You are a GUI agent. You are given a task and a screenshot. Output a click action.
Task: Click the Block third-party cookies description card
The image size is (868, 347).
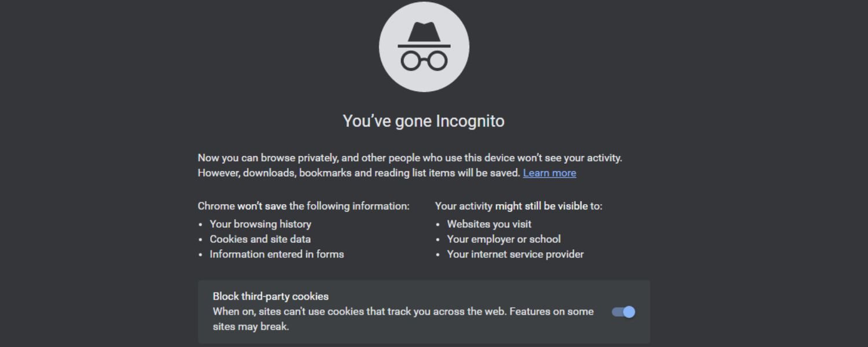tap(424, 312)
